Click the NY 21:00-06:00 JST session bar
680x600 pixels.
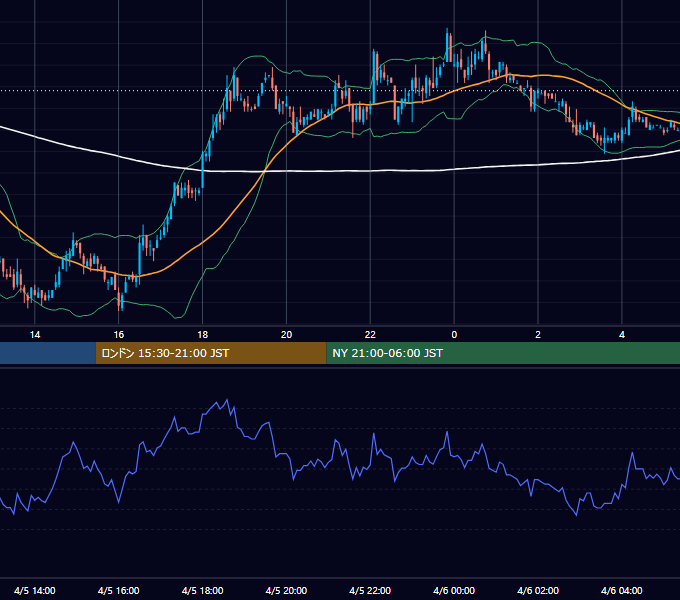pyautogui.click(x=503, y=353)
